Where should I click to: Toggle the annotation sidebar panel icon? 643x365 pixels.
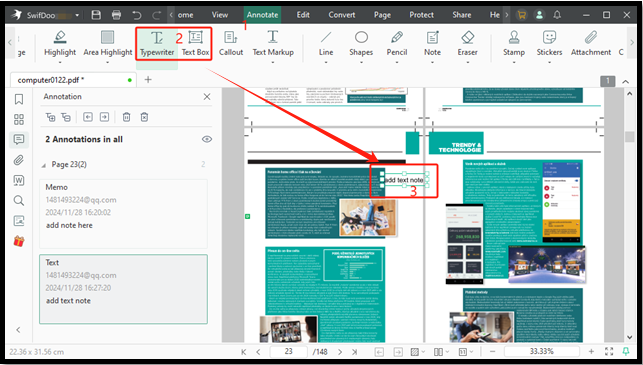point(19,139)
